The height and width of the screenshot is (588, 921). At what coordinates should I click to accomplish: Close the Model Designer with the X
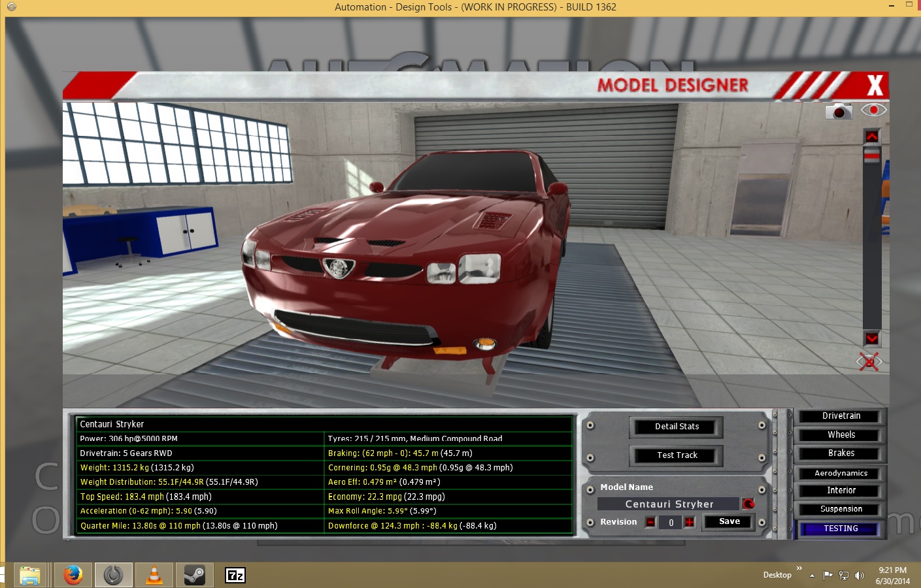(x=875, y=86)
